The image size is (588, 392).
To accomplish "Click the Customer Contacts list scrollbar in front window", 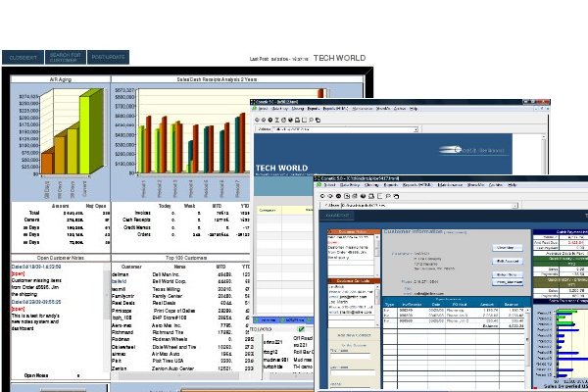I will click(377, 305).
